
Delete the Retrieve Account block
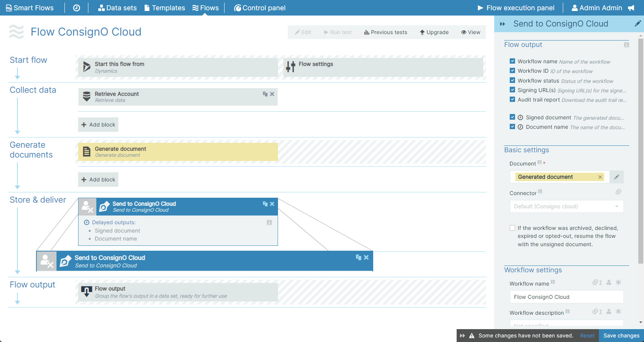272,94
